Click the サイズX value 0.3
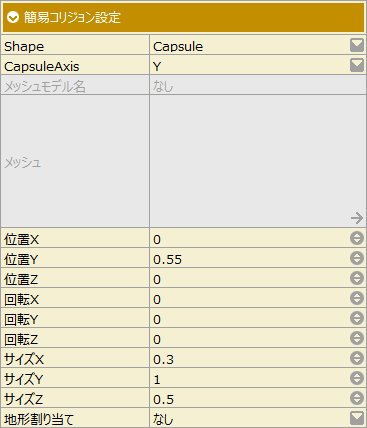The image size is (367, 428). point(163,360)
